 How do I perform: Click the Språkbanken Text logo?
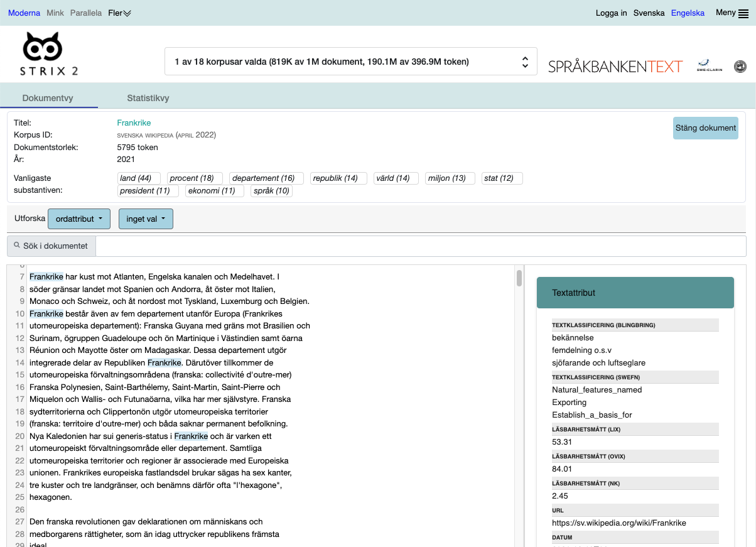point(615,66)
